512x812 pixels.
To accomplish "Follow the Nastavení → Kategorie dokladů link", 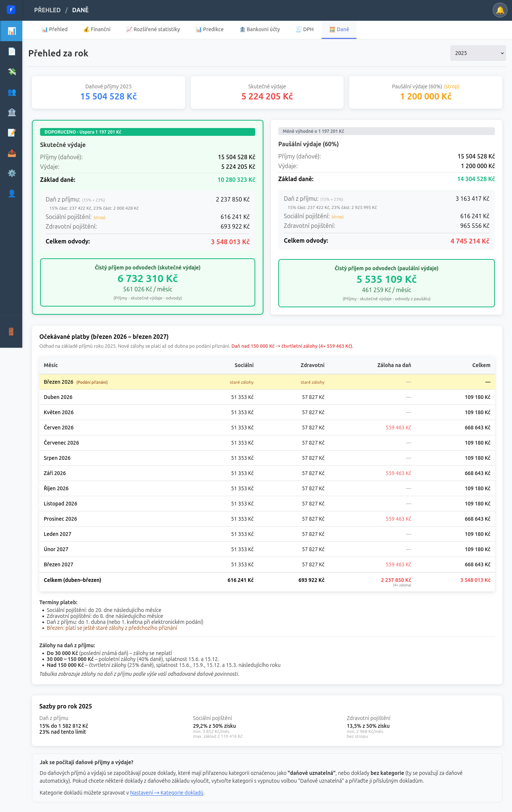I will point(167,793).
